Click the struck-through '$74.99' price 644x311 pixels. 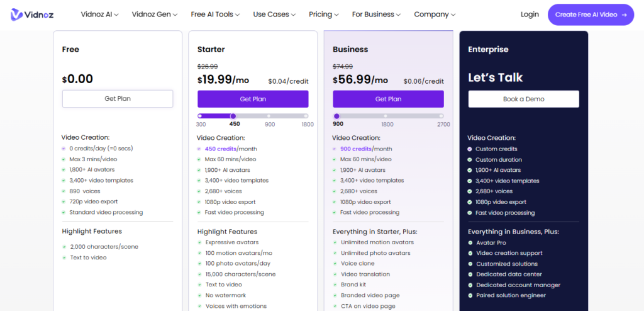click(343, 67)
